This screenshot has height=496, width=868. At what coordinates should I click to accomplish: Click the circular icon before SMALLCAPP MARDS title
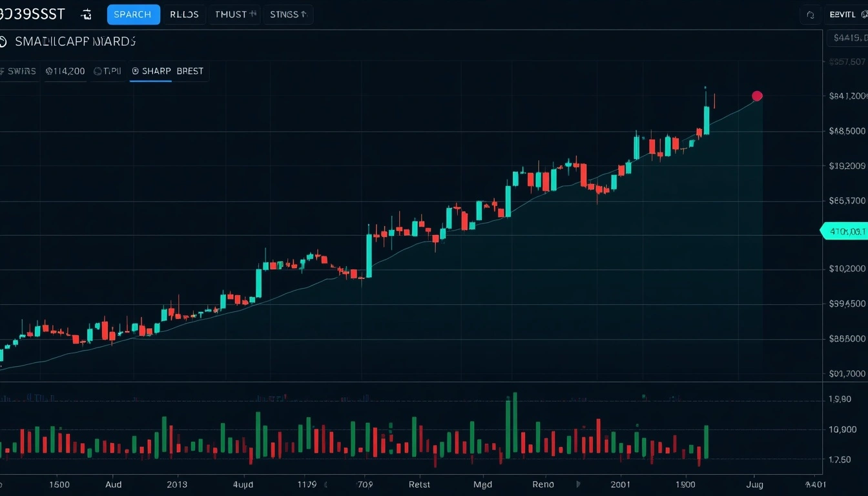click(3, 42)
